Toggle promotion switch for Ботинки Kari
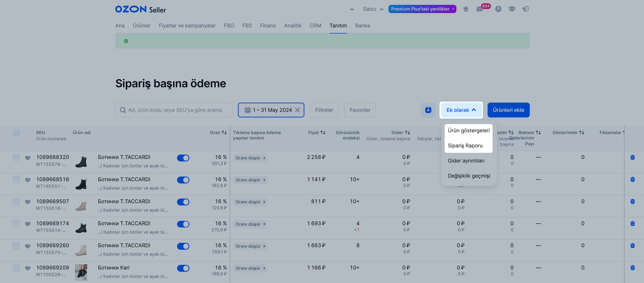Image resolution: width=644 pixels, height=283 pixels. coord(183,269)
